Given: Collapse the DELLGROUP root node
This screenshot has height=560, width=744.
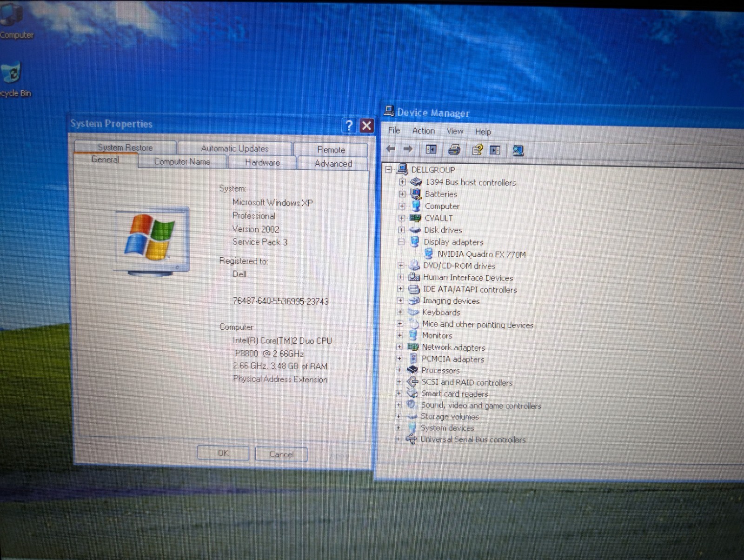Looking at the screenshot, I should point(389,169).
